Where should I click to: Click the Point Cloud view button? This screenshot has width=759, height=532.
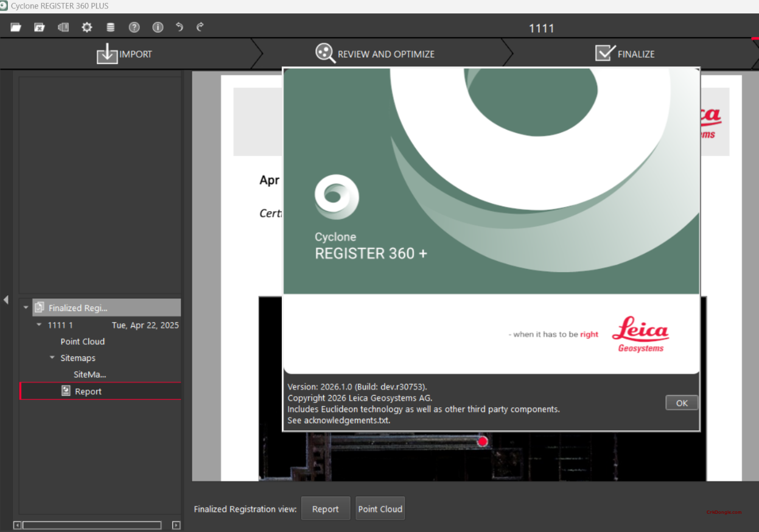click(380, 509)
